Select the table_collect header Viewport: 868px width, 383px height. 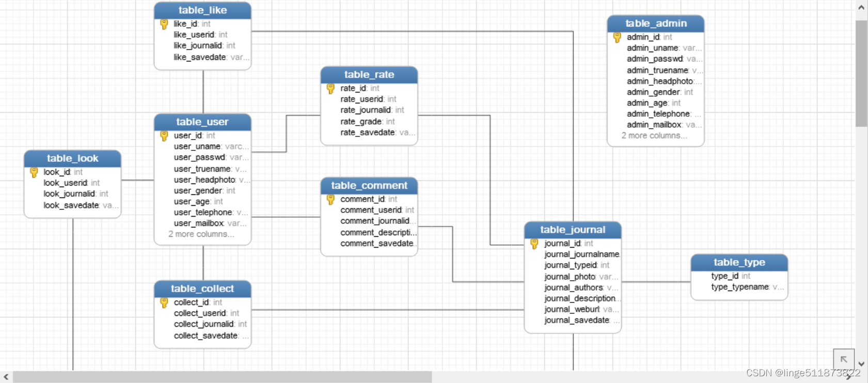pyautogui.click(x=203, y=289)
